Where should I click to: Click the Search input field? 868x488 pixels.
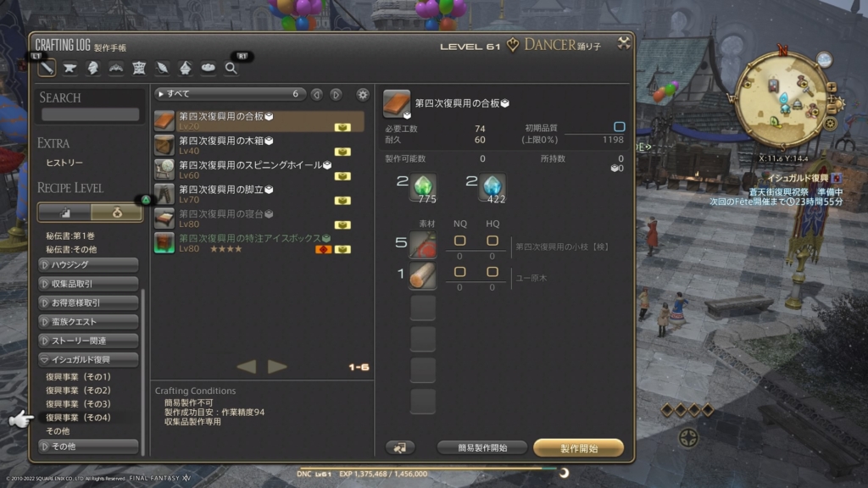click(90, 114)
